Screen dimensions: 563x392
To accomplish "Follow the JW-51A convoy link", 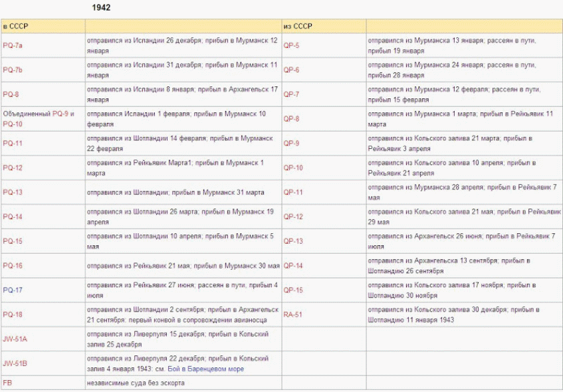I will click(x=15, y=339).
